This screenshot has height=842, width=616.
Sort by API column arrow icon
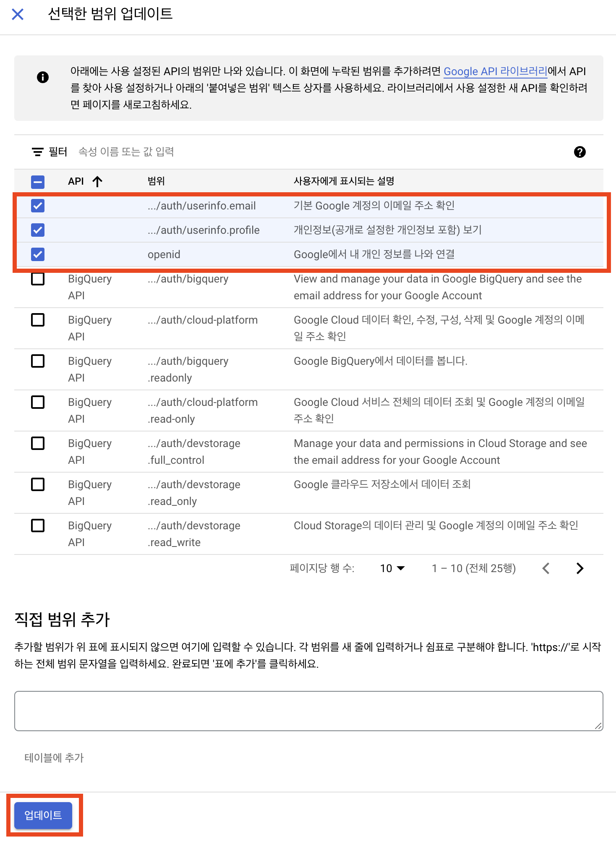click(x=97, y=181)
